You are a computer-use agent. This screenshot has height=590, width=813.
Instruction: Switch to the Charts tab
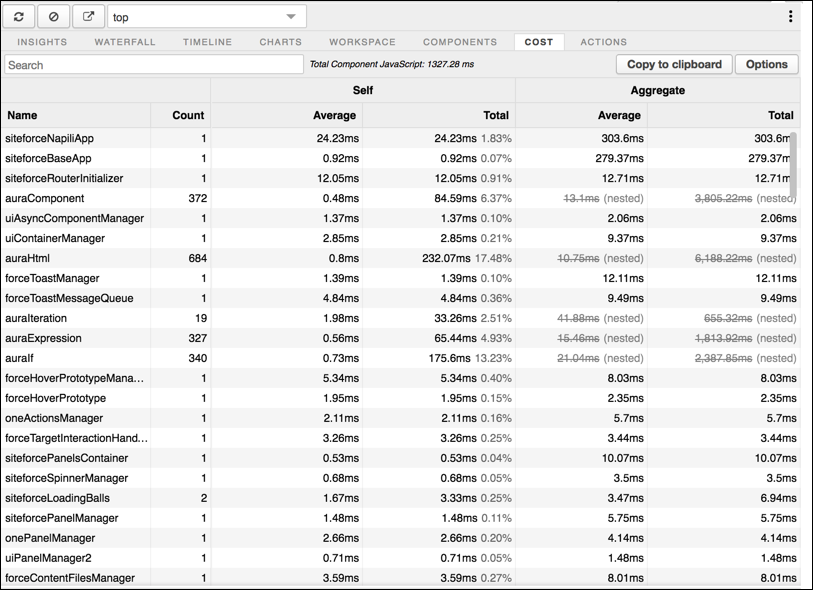tap(281, 42)
